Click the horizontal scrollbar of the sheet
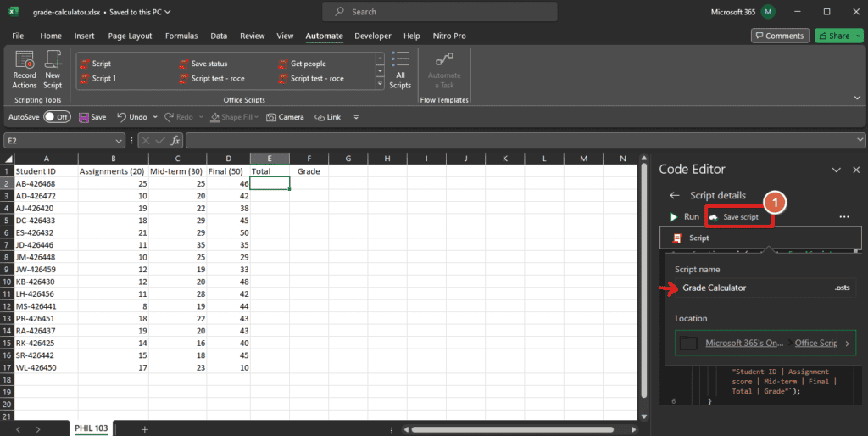This screenshot has width=868, height=436. pos(512,429)
